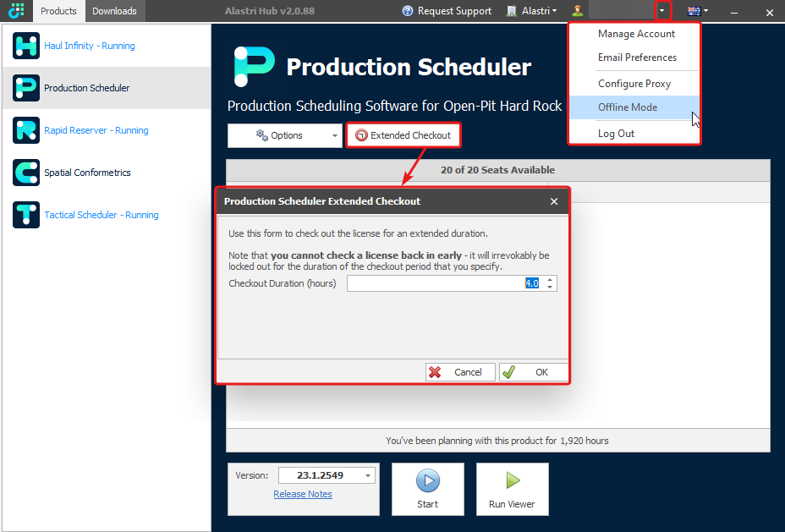Image resolution: width=785 pixels, height=532 pixels.
Task: Click the planning hours status text
Action: 497,441
